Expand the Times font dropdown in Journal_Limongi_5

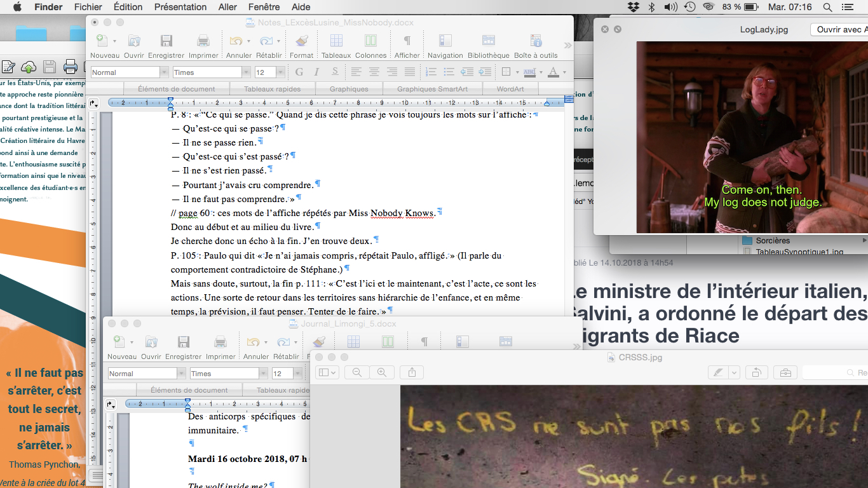click(x=263, y=374)
